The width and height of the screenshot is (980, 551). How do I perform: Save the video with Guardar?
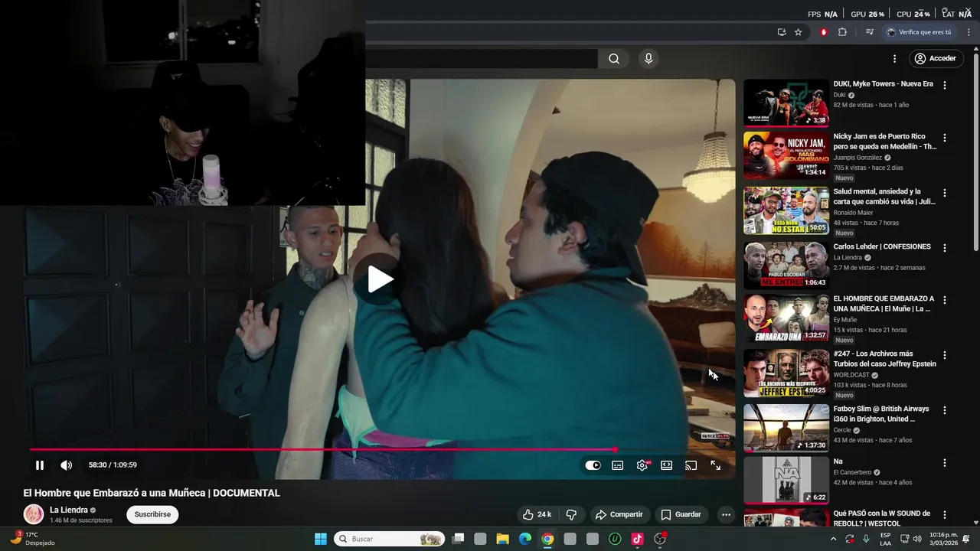pos(681,514)
